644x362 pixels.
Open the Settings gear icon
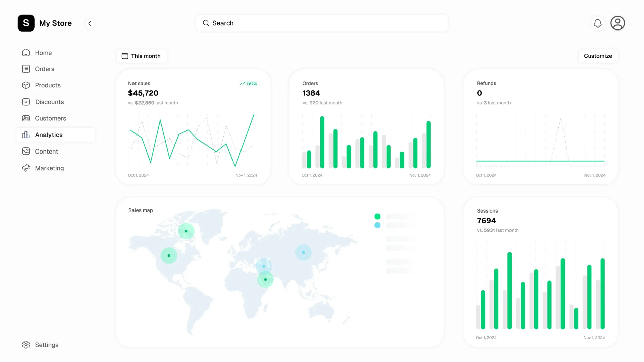[26, 345]
